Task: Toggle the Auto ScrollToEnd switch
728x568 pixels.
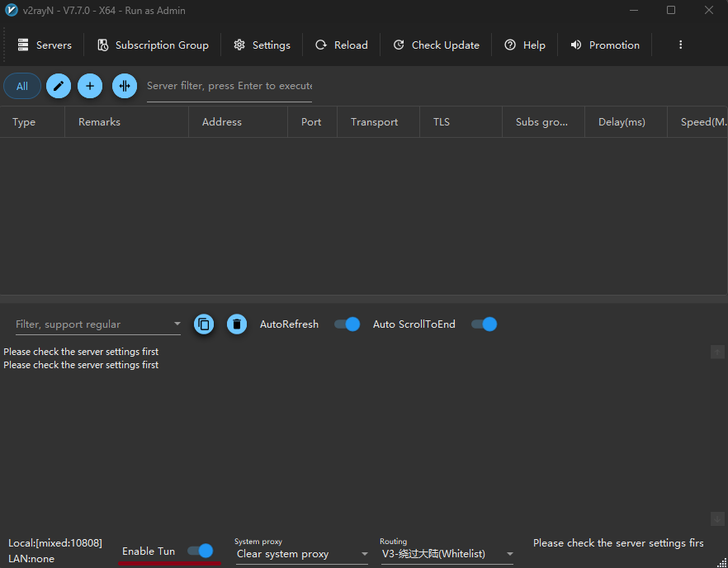Action: tap(484, 324)
